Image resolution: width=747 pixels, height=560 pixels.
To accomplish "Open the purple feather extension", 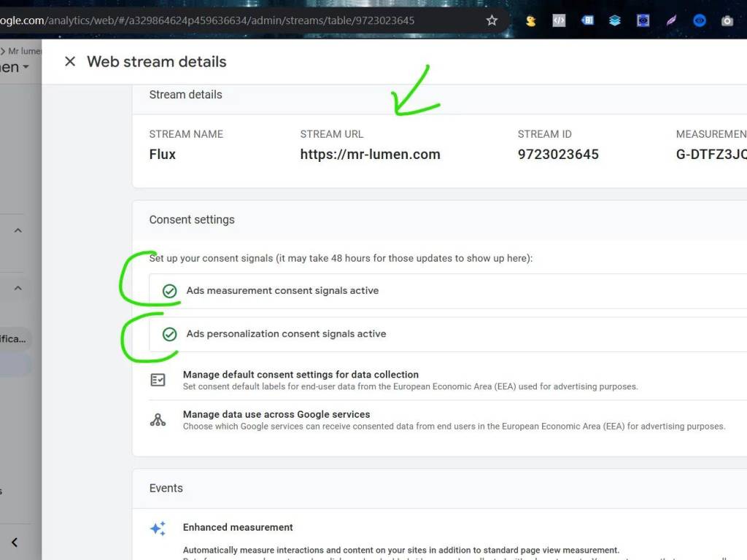I will pos(671,20).
